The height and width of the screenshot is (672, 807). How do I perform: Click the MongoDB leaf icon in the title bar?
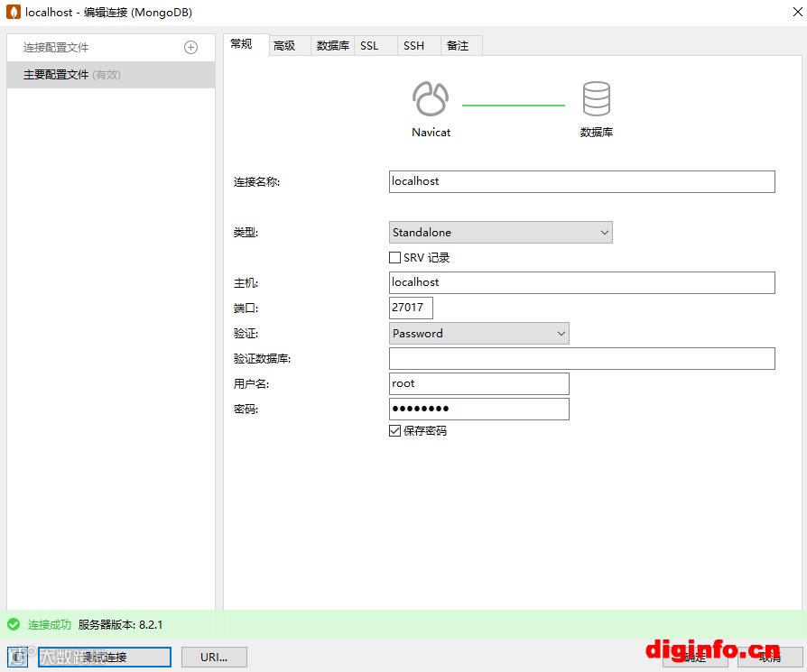point(14,13)
